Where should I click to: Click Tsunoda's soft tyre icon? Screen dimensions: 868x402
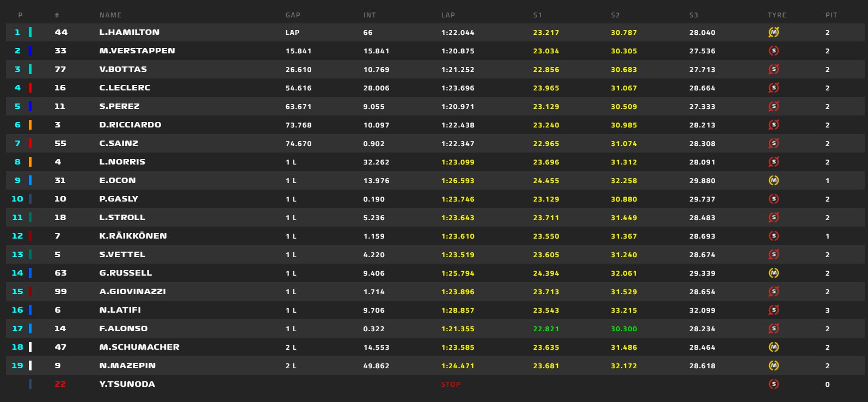point(773,384)
